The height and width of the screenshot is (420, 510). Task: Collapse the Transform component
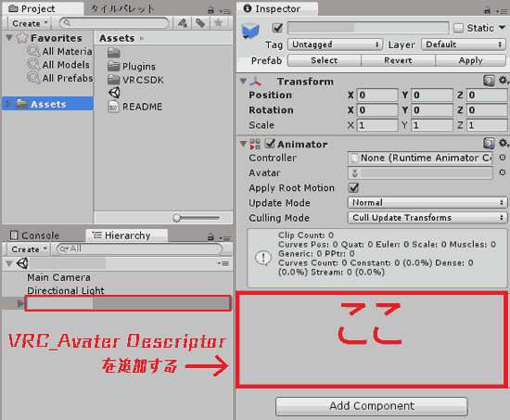[243, 81]
